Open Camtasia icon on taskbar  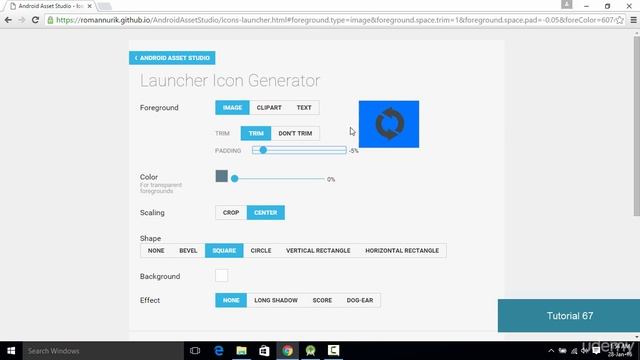333,351
